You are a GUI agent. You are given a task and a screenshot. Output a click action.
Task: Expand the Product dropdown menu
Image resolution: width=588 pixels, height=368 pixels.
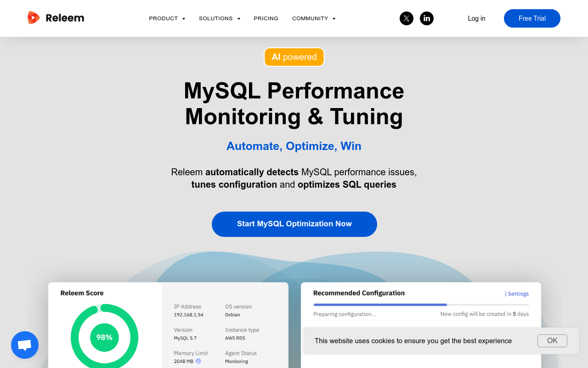[167, 18]
